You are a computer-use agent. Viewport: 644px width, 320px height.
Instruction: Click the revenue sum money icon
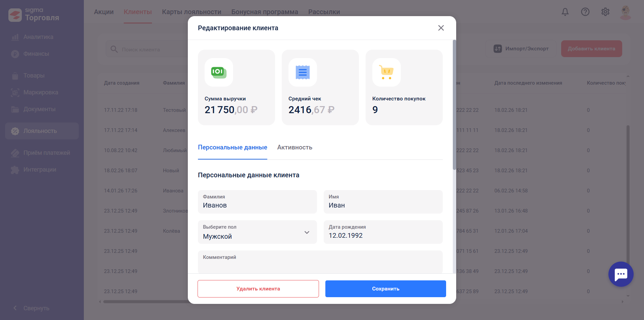tap(219, 72)
